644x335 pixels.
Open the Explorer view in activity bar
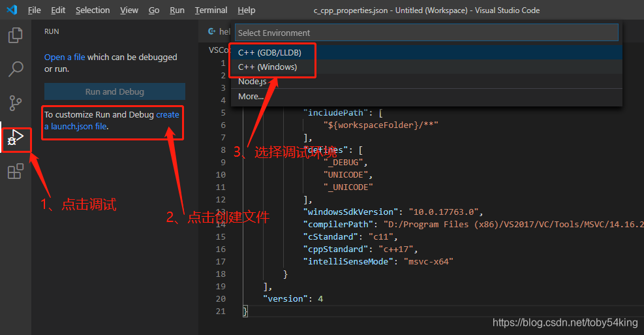[x=15, y=35]
